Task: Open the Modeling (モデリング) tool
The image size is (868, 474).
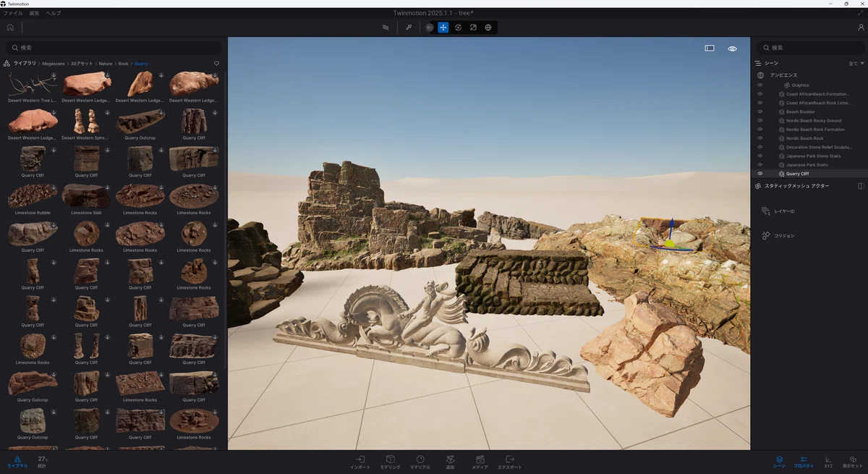Action: 390,462
